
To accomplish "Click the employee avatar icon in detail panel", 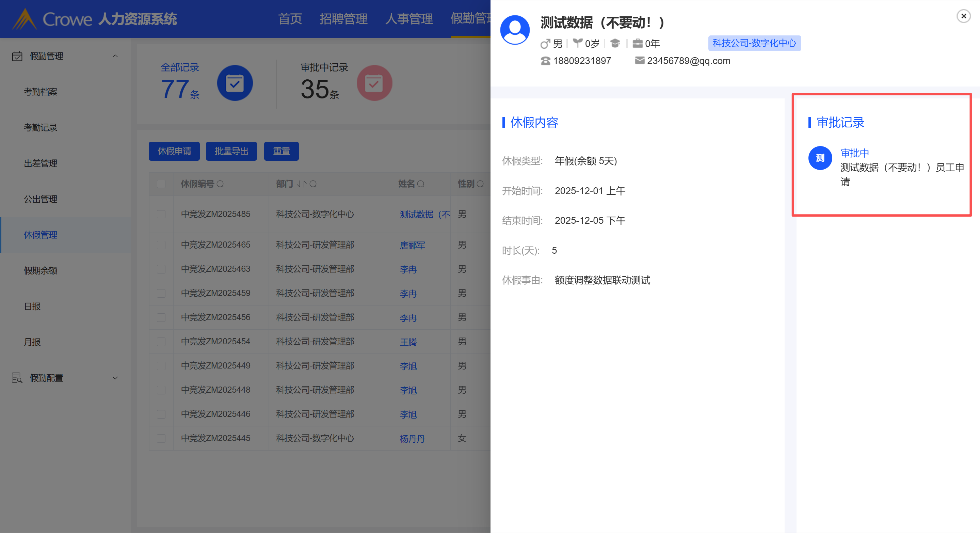I will pos(515,30).
